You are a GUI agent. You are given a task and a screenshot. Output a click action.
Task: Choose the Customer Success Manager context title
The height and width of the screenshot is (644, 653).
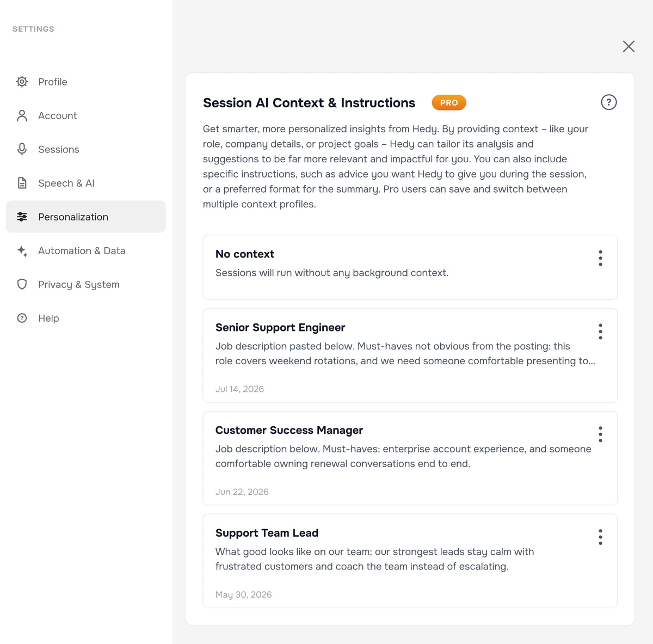(289, 431)
